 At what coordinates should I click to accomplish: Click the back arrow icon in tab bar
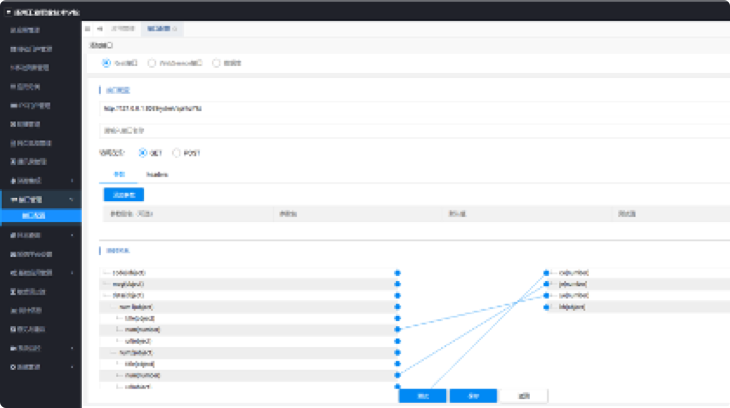(99, 29)
